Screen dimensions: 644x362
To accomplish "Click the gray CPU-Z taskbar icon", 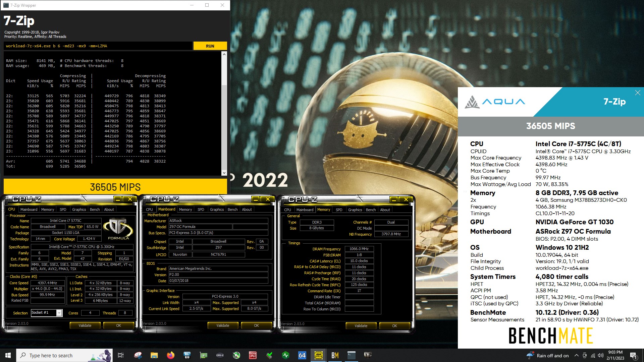I will 220,355.
